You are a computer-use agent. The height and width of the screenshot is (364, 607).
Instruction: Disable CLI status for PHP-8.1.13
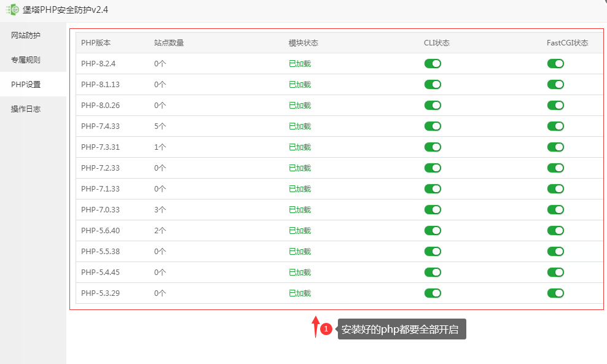coord(433,84)
